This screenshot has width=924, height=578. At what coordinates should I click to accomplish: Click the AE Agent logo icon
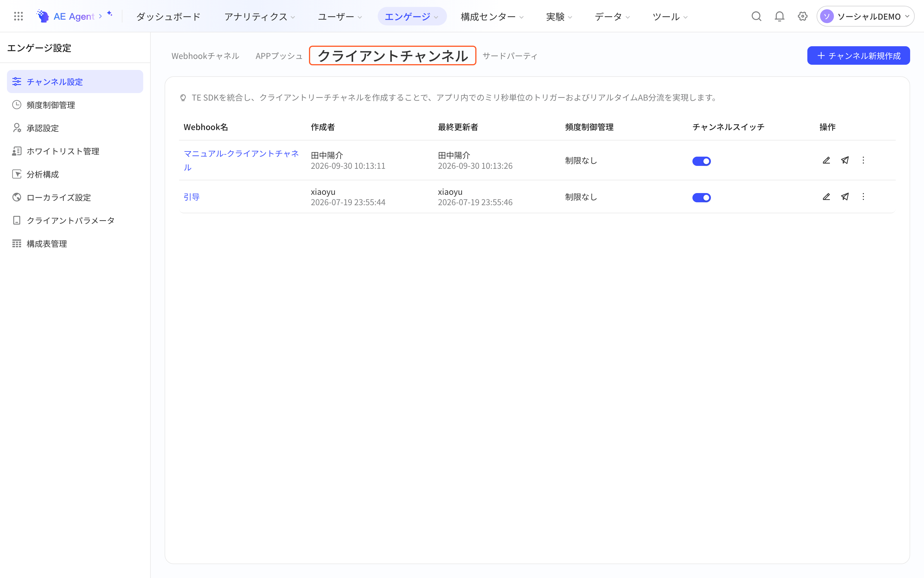(x=43, y=16)
